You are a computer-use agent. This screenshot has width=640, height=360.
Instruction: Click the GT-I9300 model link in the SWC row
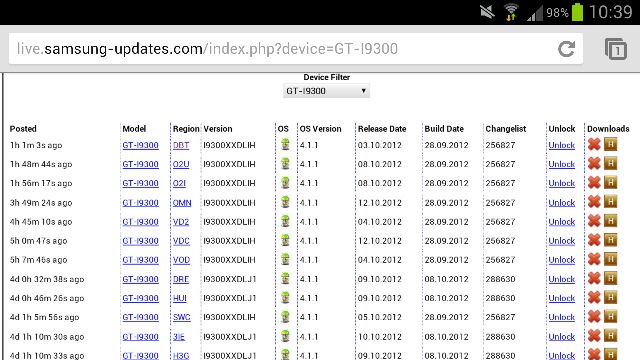[140, 318]
